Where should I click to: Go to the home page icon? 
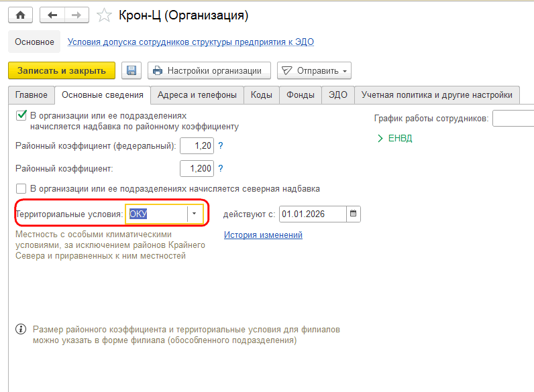(20, 15)
